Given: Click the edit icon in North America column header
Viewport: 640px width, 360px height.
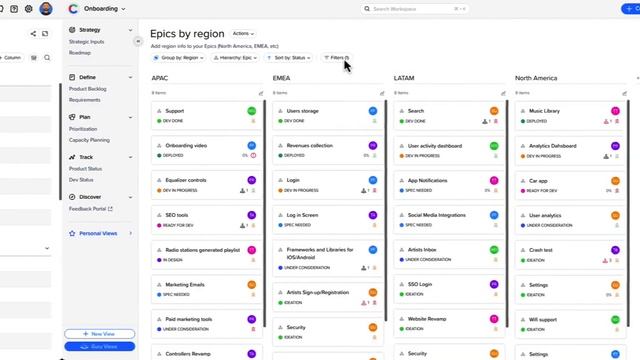Looking at the screenshot, I should click(x=624, y=93).
